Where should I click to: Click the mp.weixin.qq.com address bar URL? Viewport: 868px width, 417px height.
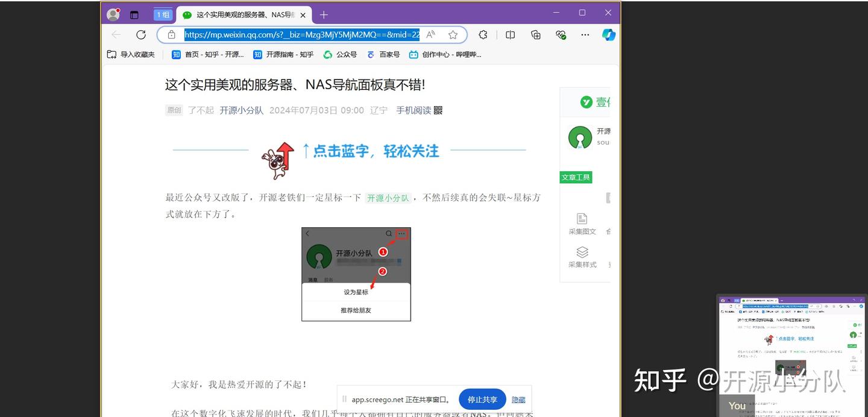click(x=301, y=35)
